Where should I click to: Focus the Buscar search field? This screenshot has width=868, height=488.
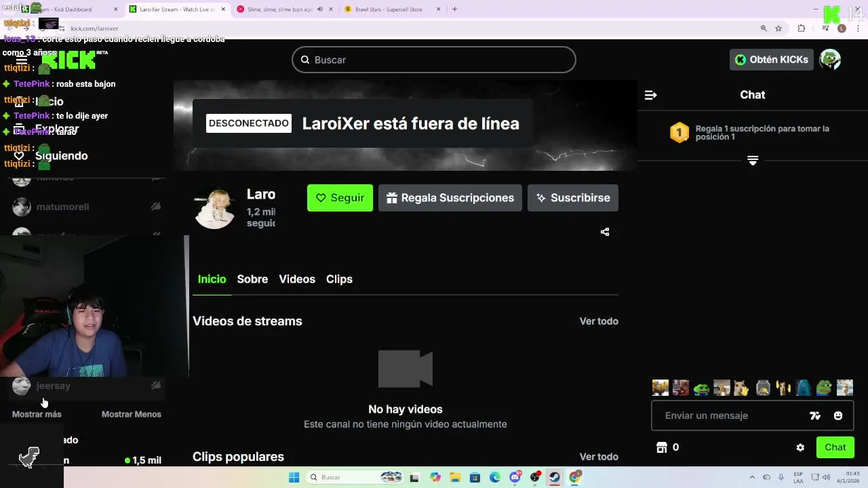[x=434, y=60]
